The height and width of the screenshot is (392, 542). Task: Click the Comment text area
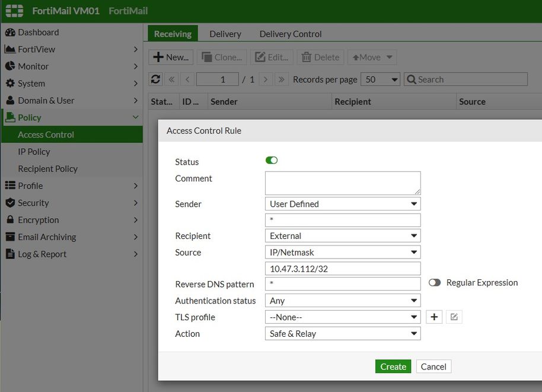coord(343,183)
